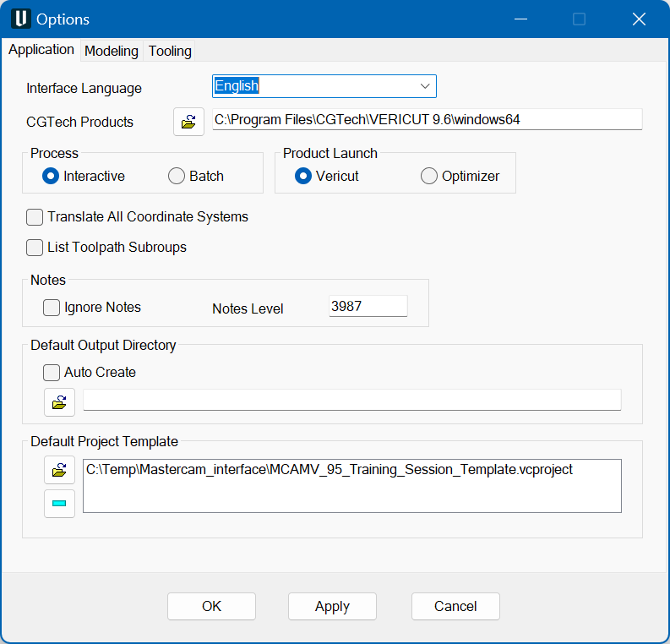Minimize the Options window
Viewport: 670px width, 644px height.
pyautogui.click(x=520, y=19)
